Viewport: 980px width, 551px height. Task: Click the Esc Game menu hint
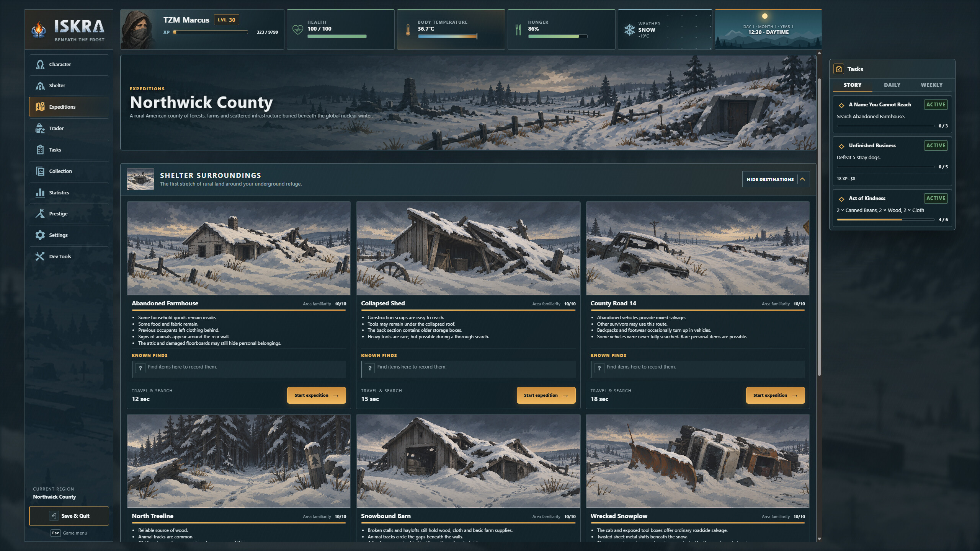(x=69, y=533)
